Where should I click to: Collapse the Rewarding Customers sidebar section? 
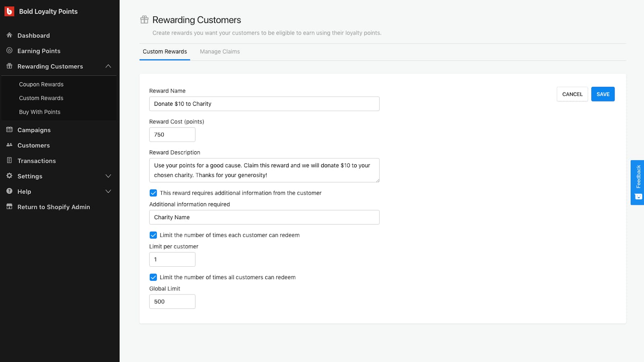[108, 66]
